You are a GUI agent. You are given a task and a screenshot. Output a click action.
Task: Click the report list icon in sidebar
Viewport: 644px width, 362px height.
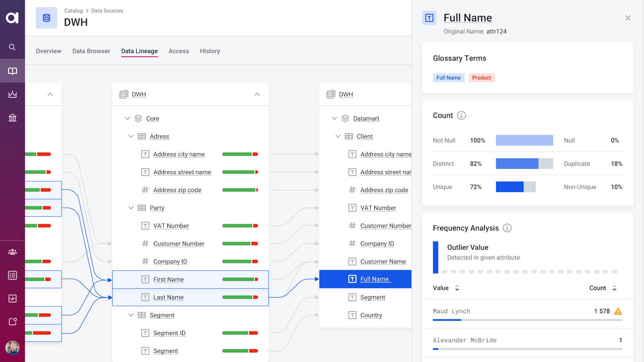pos(12,276)
